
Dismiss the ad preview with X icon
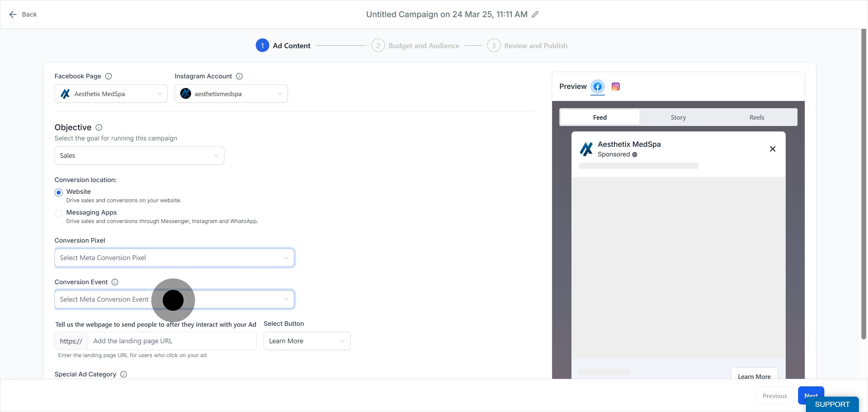coord(773,149)
